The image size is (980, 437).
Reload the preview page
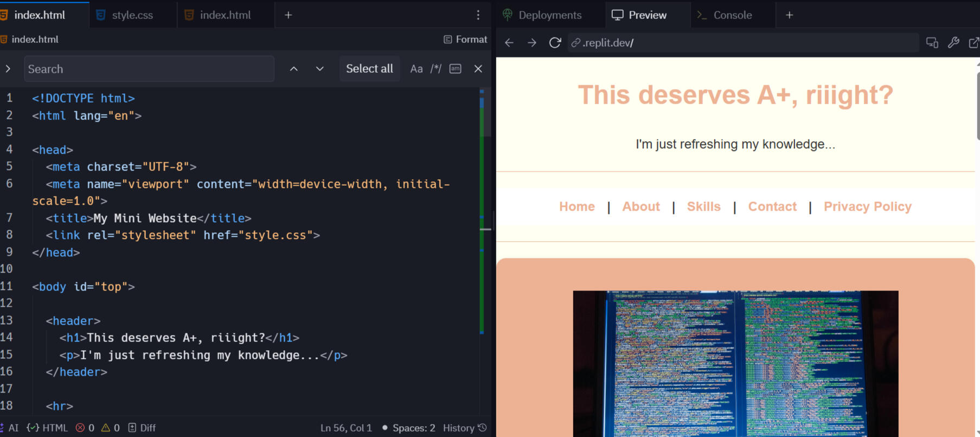(554, 43)
